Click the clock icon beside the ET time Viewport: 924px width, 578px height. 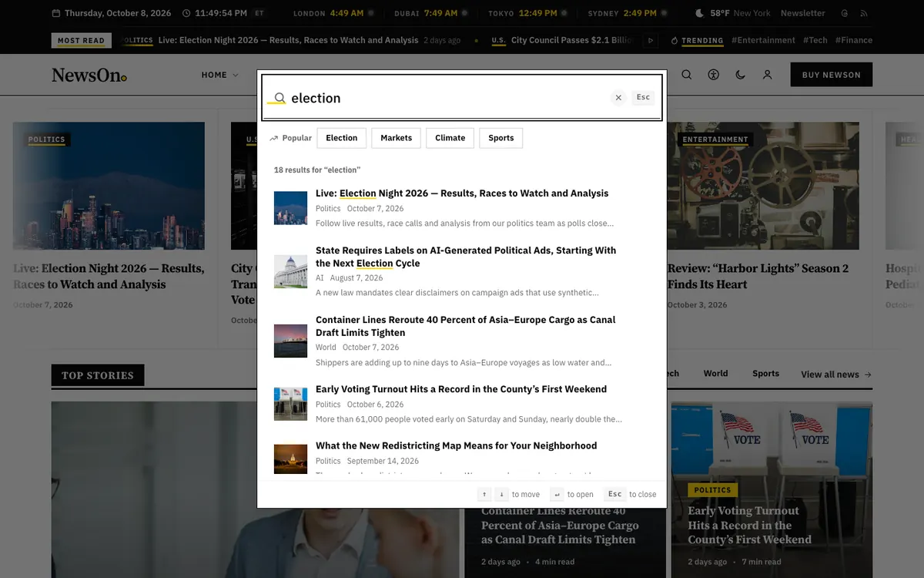186,13
